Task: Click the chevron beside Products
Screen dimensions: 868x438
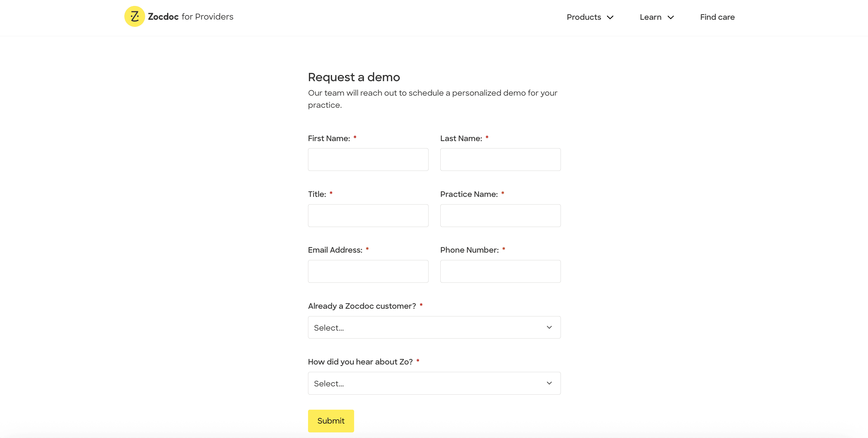Action: [610, 17]
